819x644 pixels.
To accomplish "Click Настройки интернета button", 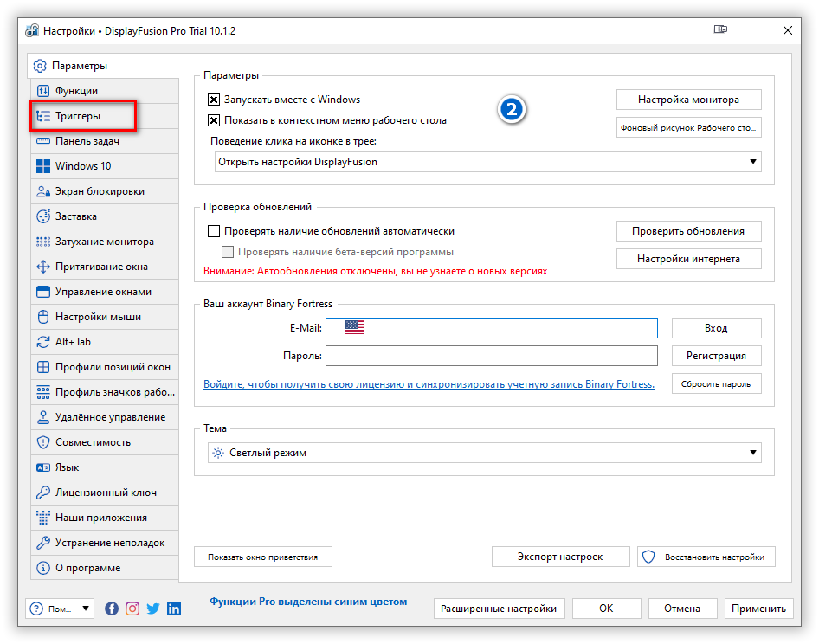I will pyautogui.click(x=688, y=259).
